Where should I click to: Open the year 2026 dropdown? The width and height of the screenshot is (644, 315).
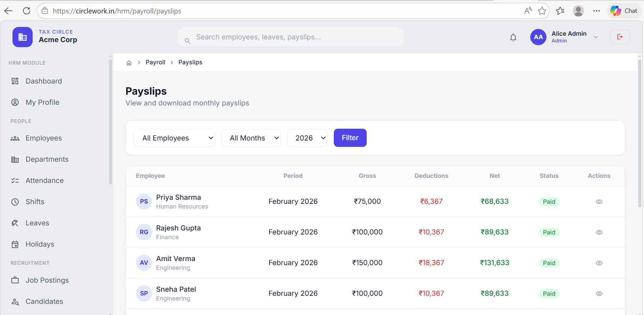[307, 138]
